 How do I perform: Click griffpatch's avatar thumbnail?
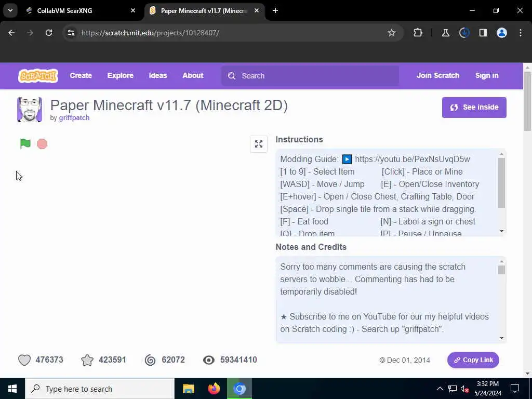click(30, 110)
